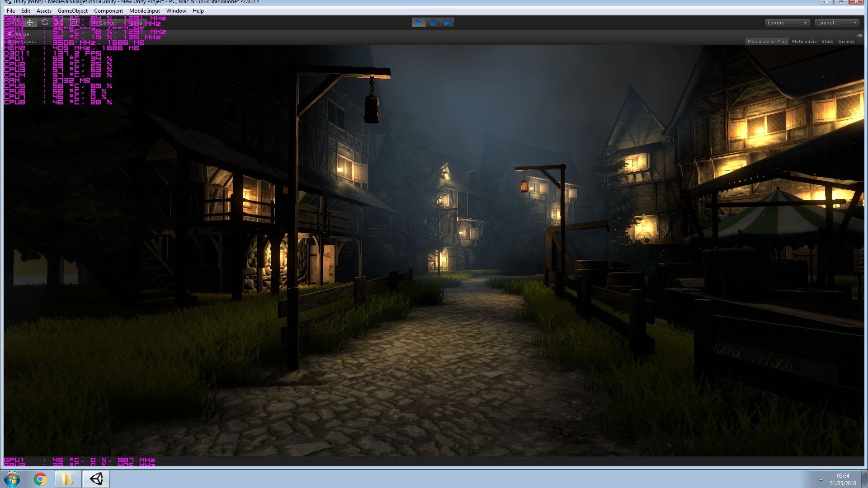Open the Game view panel options menu
Image resolution: width=868 pixels, height=488 pixels.
click(859, 35)
